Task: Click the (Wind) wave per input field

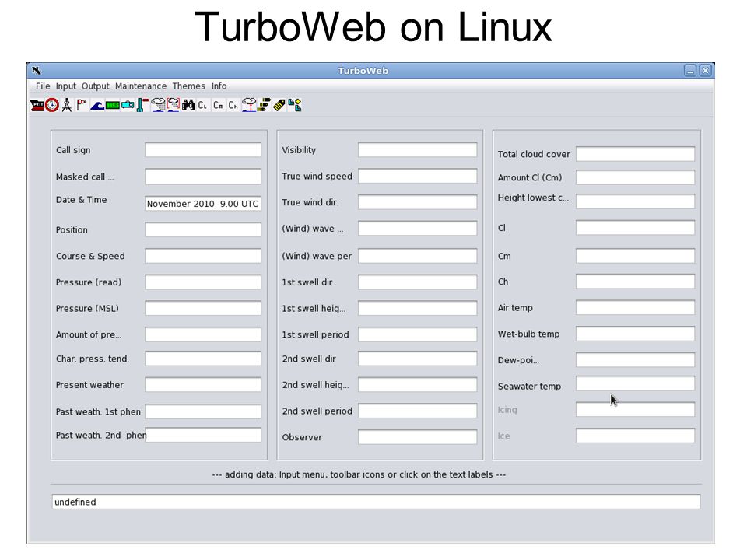Action: [417, 256]
